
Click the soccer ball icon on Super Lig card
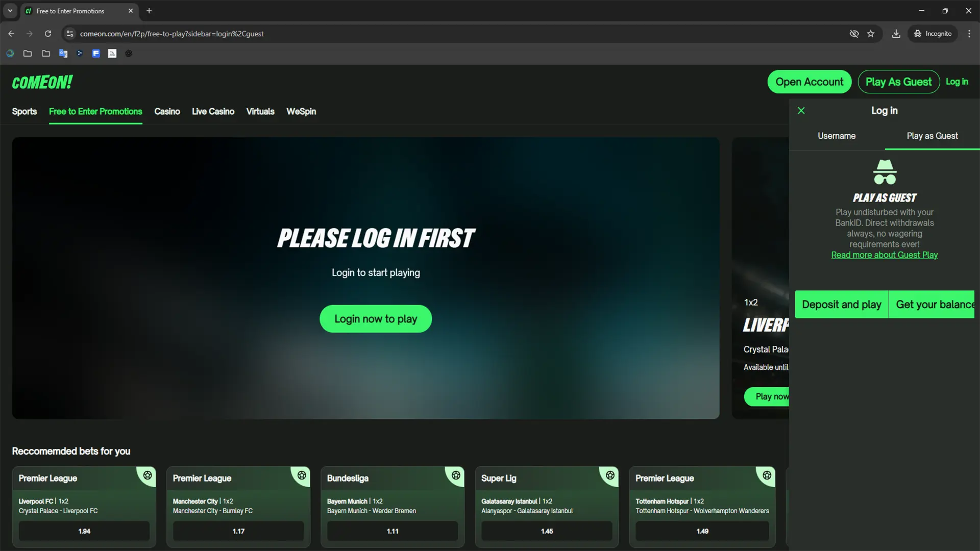[610, 475]
